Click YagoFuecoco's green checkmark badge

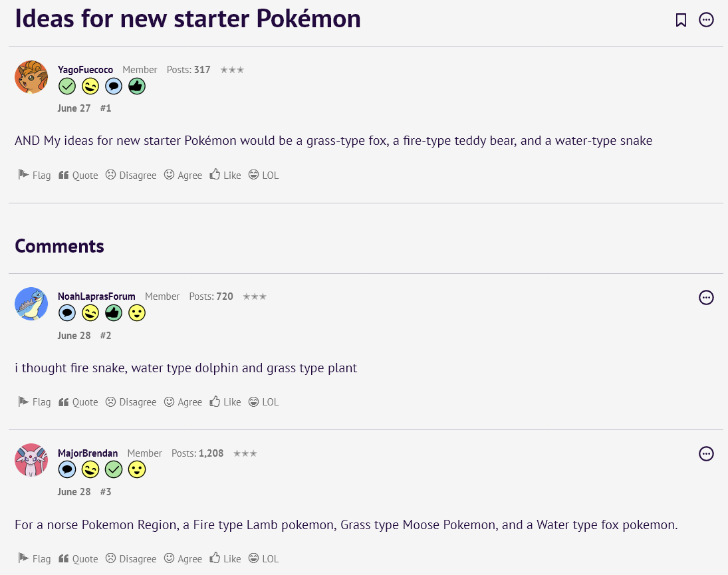[x=67, y=86]
